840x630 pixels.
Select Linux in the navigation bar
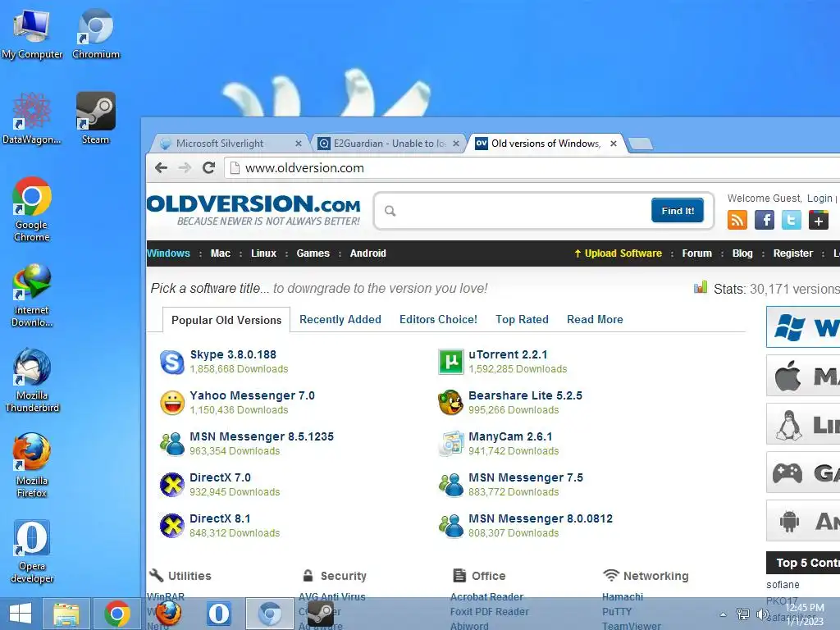[263, 253]
